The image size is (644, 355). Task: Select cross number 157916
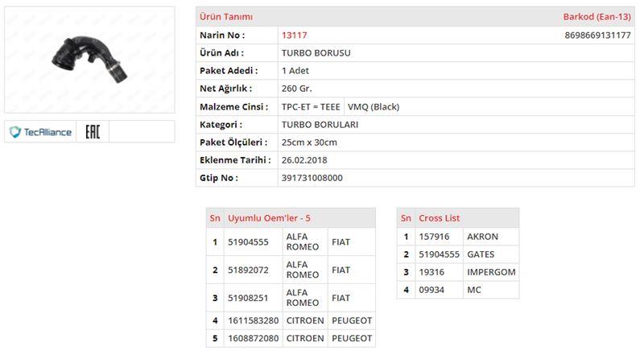coord(434,237)
